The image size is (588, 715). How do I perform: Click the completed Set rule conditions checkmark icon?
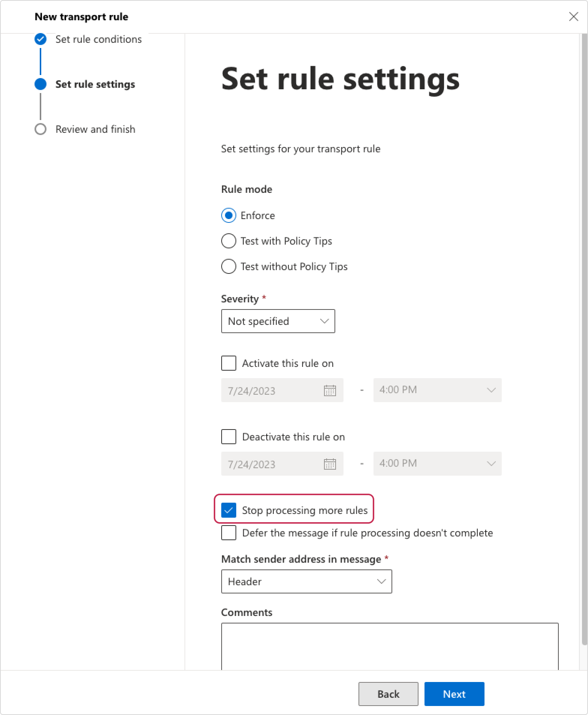[x=40, y=39]
